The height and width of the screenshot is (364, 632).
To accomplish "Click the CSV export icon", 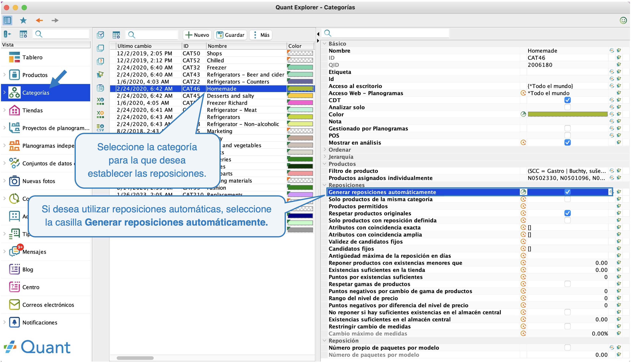I will coord(100,128).
